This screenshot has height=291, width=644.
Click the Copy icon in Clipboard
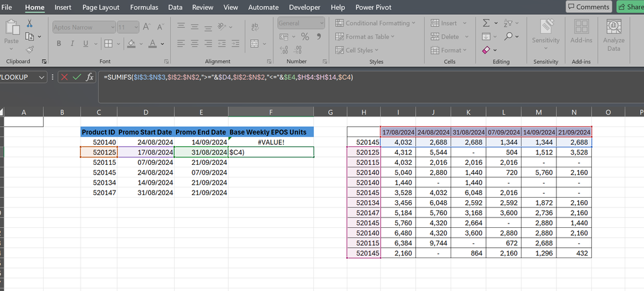click(x=30, y=37)
